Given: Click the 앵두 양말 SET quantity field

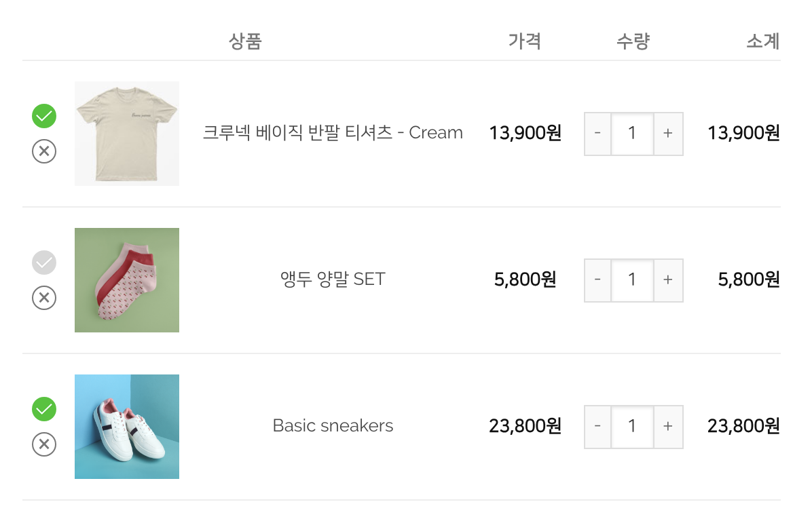Looking at the screenshot, I should pos(632,280).
